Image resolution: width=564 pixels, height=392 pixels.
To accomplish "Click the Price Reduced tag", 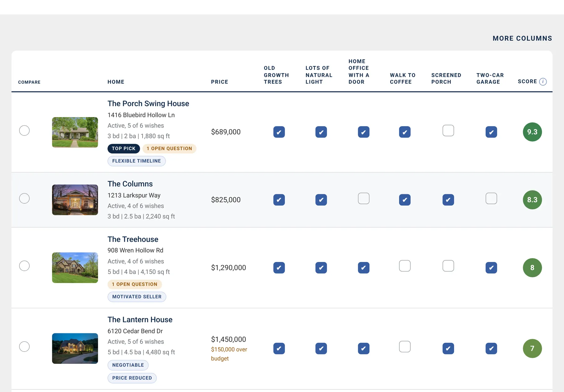I will pos(132,378).
